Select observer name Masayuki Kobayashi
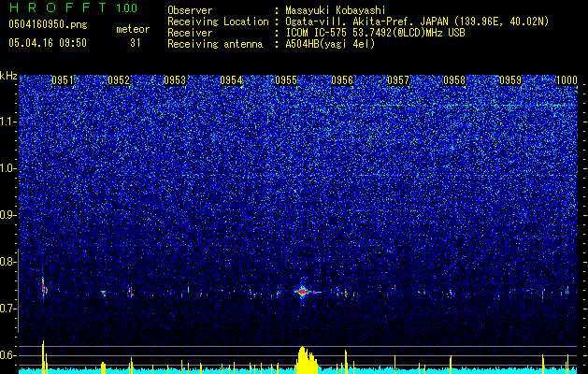 (336, 10)
